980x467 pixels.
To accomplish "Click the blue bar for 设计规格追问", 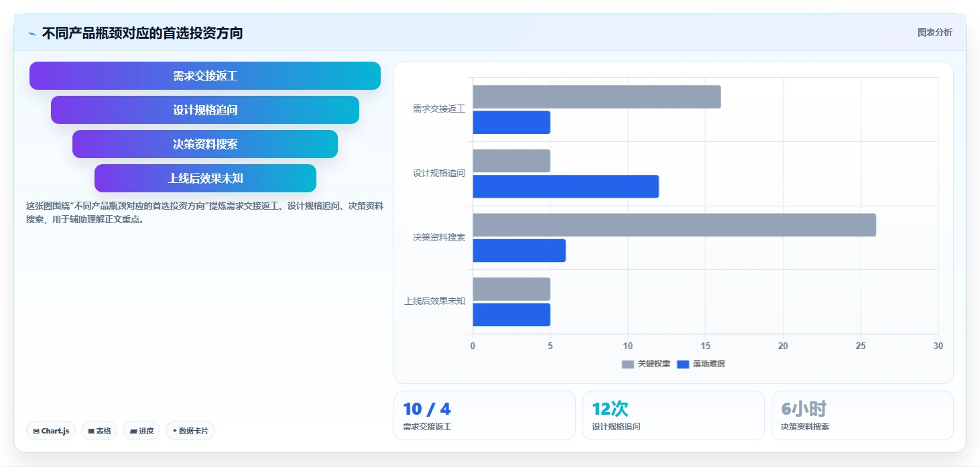I will 566,186.
